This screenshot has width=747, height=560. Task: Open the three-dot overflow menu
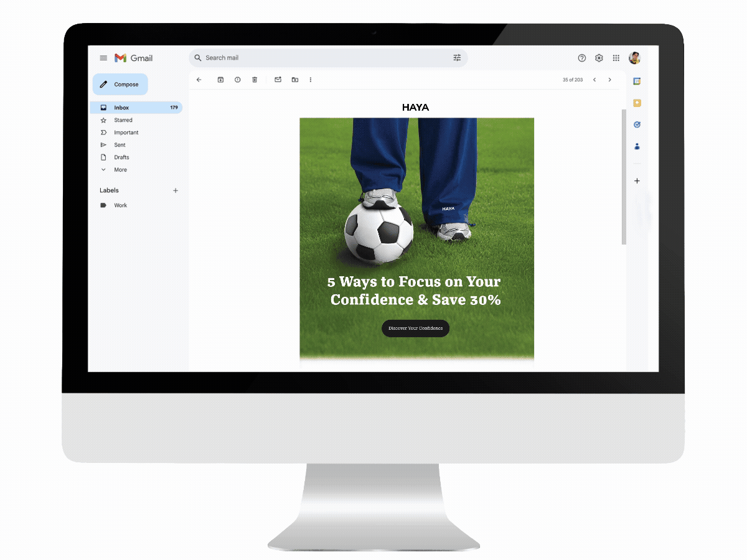[x=311, y=80]
